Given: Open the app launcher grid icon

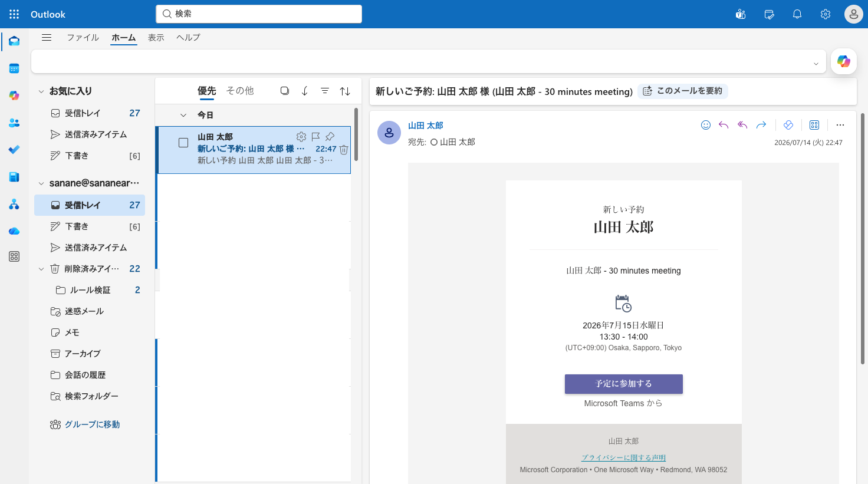Looking at the screenshot, I should point(14,14).
